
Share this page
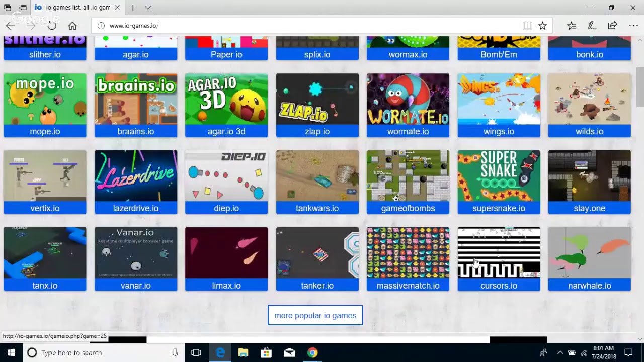[612, 26]
